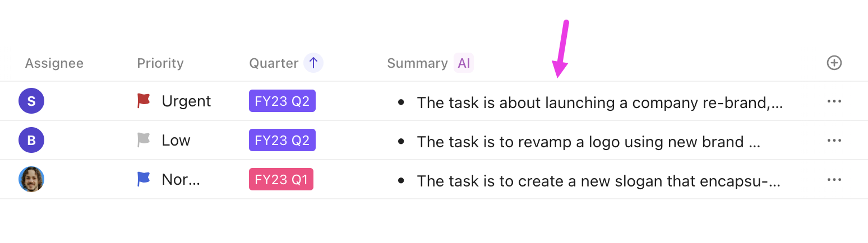Click the blue Normal priority flag
The image size is (868, 243).
144,179
